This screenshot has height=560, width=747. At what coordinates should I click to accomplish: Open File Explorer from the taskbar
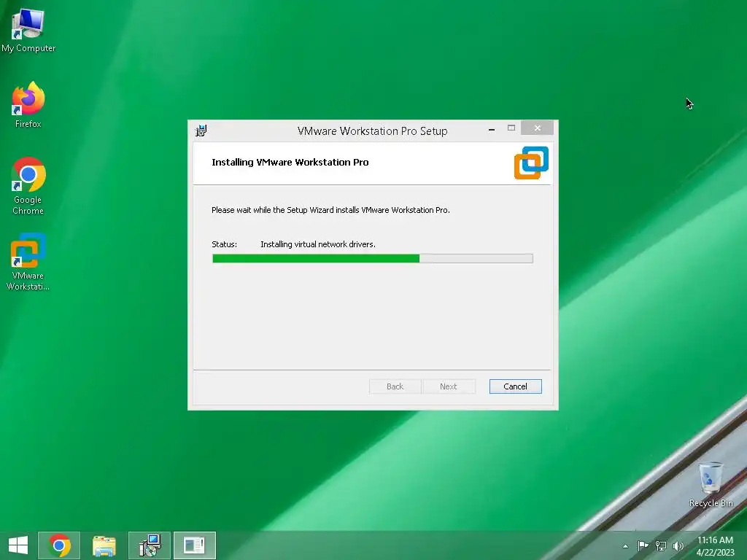[x=104, y=545]
